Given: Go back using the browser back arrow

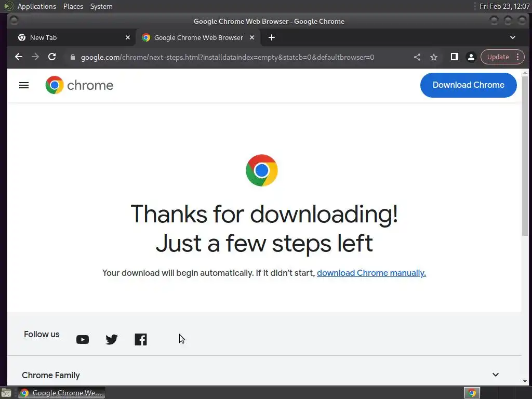Looking at the screenshot, I should pos(19,57).
